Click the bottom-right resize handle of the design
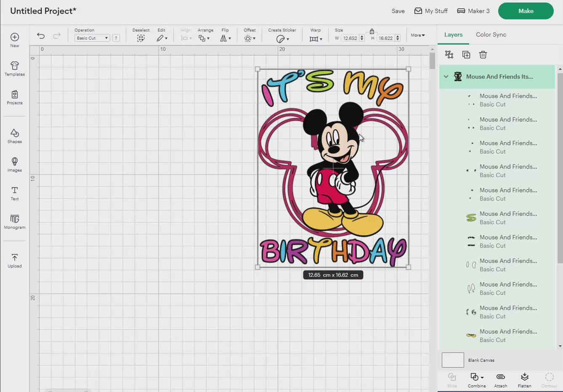Viewport: 563px width, 392px height. (x=409, y=267)
